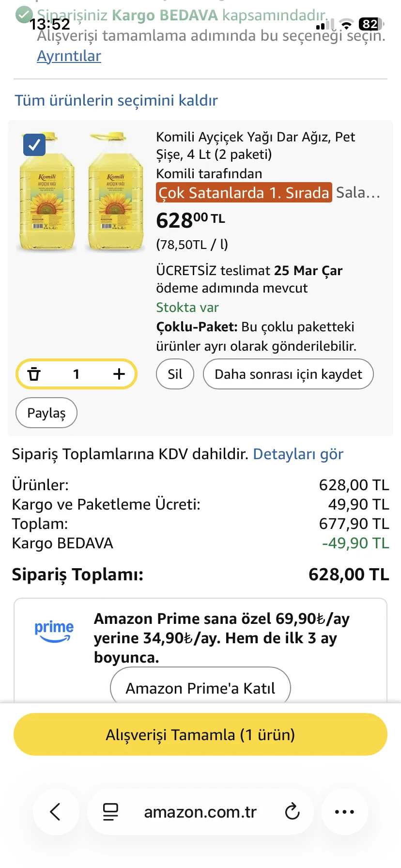The image size is (401, 868).
Task: Reload the amazon.com.tr page
Action: point(292,811)
